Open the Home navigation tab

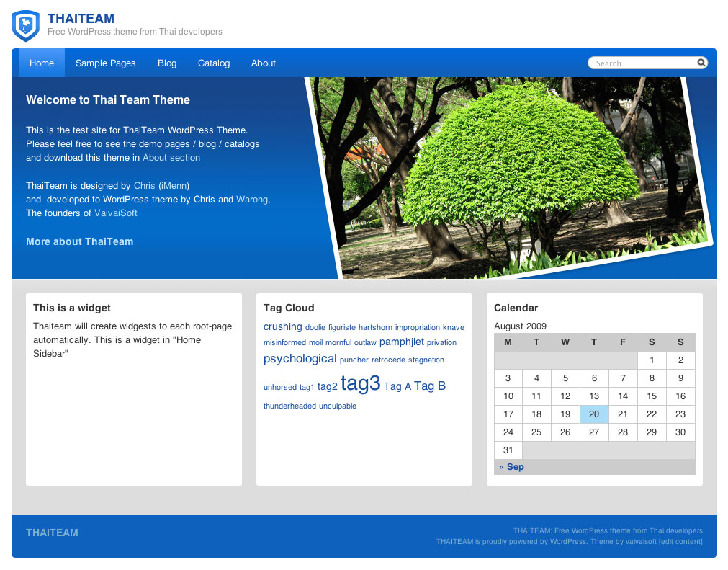[42, 63]
